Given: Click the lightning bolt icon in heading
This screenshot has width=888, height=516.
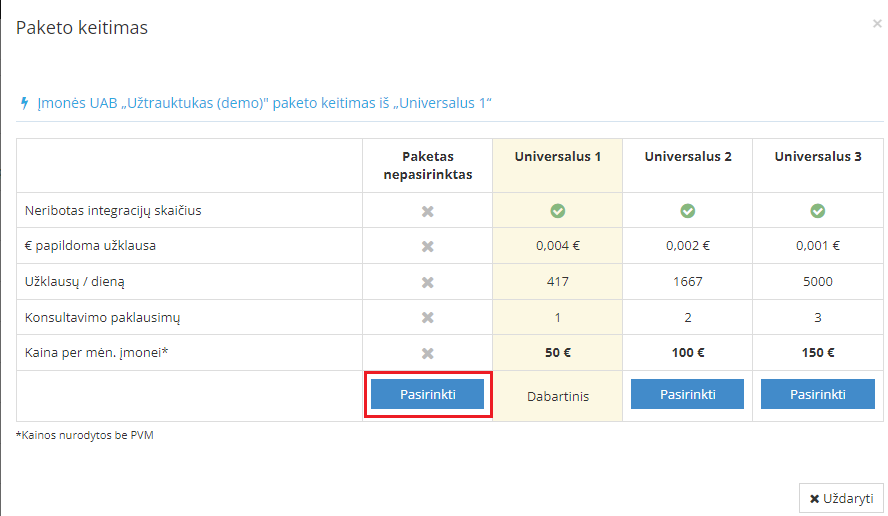Looking at the screenshot, I should click(24, 103).
